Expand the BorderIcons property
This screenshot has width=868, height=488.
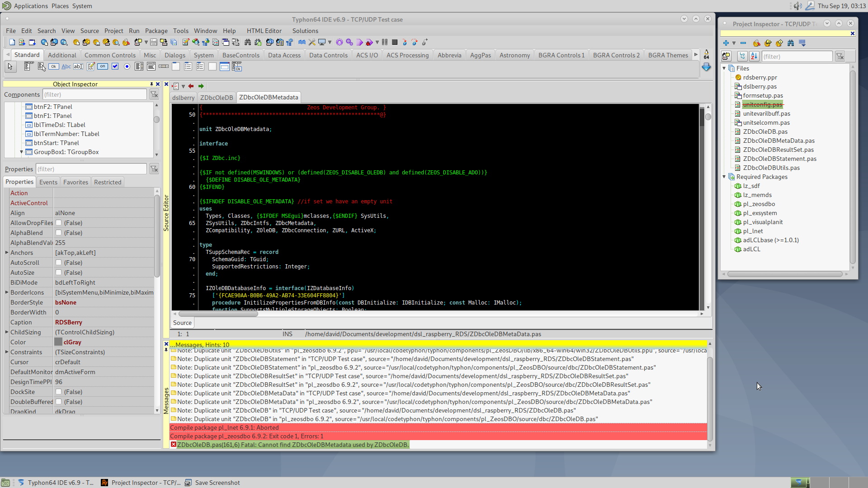(x=7, y=292)
